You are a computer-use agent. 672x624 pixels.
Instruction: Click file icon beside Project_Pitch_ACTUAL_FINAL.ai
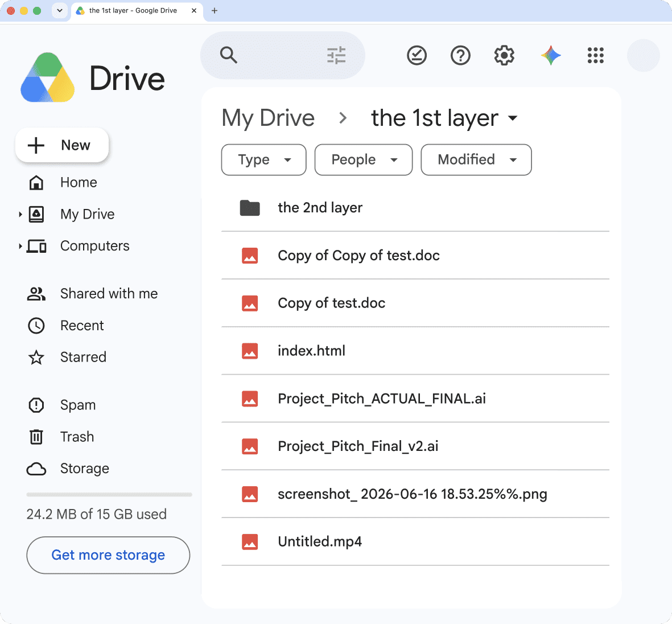click(250, 399)
